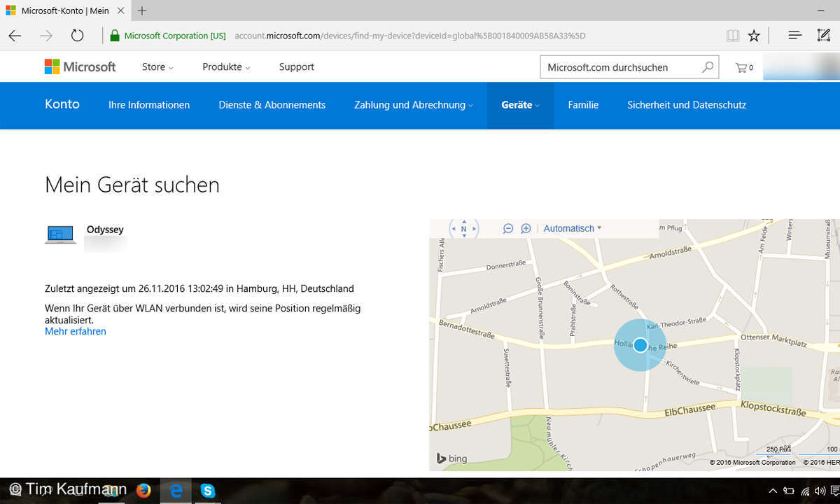Open Ihre Informationen section

[149, 105]
